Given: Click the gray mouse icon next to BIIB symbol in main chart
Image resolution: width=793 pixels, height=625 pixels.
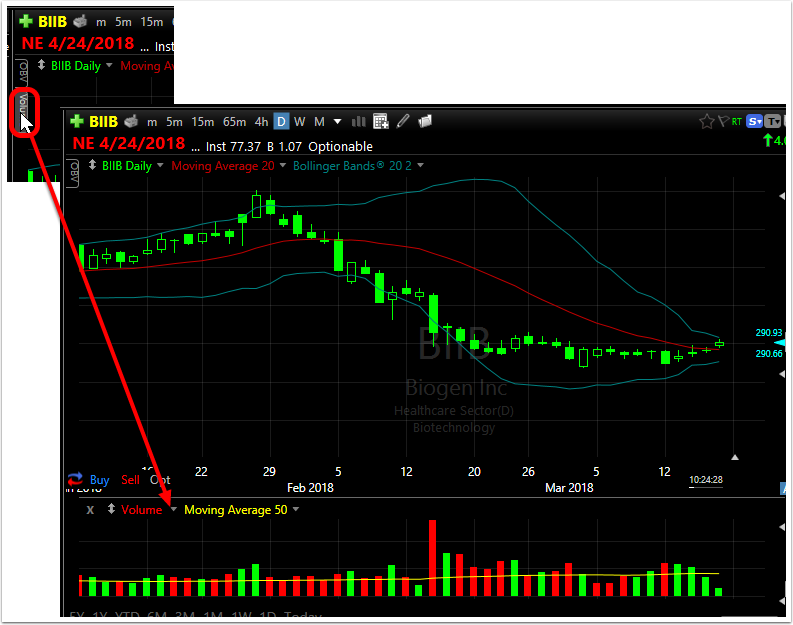Looking at the screenshot, I should point(131,121).
